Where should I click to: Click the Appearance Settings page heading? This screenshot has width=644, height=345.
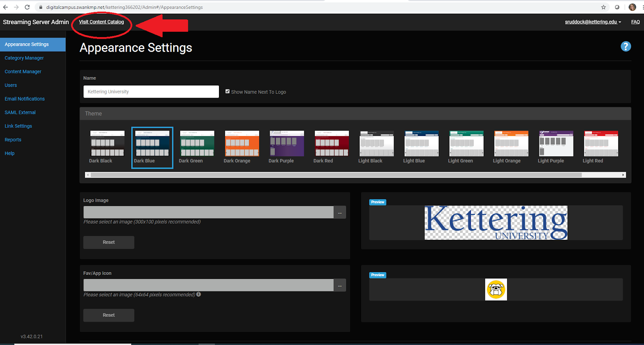click(136, 48)
